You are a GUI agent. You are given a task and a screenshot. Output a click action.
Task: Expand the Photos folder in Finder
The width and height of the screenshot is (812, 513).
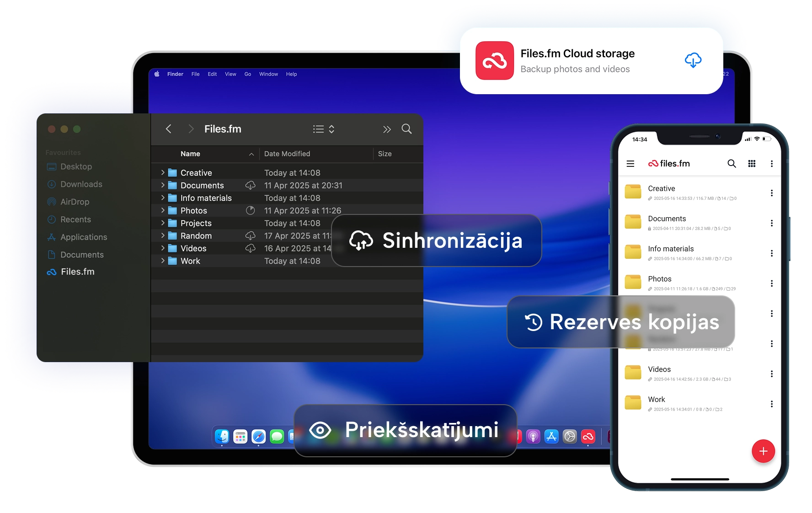click(163, 210)
